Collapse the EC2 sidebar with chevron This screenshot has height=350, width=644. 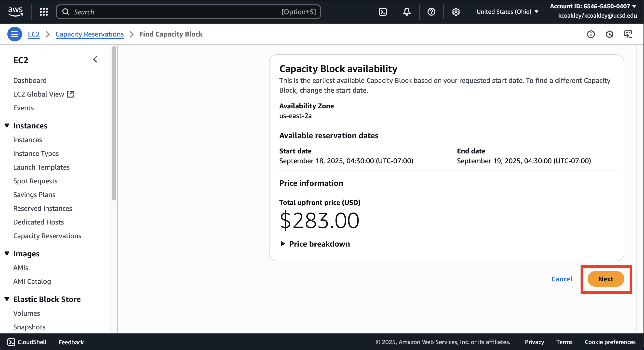[x=95, y=59]
